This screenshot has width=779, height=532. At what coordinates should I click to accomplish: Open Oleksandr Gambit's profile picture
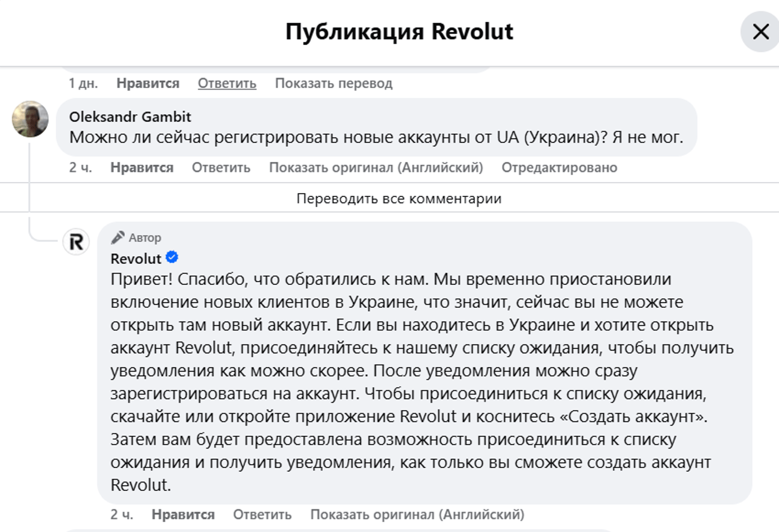click(x=30, y=119)
